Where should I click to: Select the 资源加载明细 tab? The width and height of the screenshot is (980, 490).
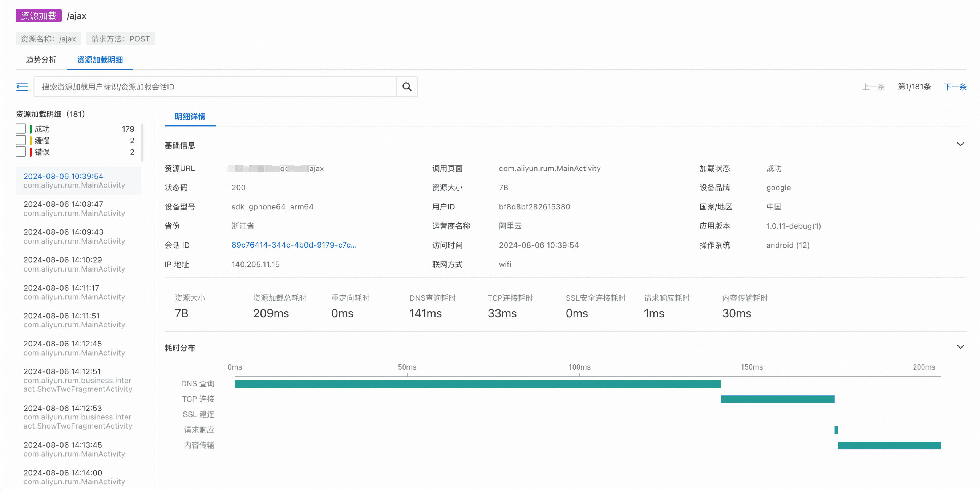tap(100, 60)
